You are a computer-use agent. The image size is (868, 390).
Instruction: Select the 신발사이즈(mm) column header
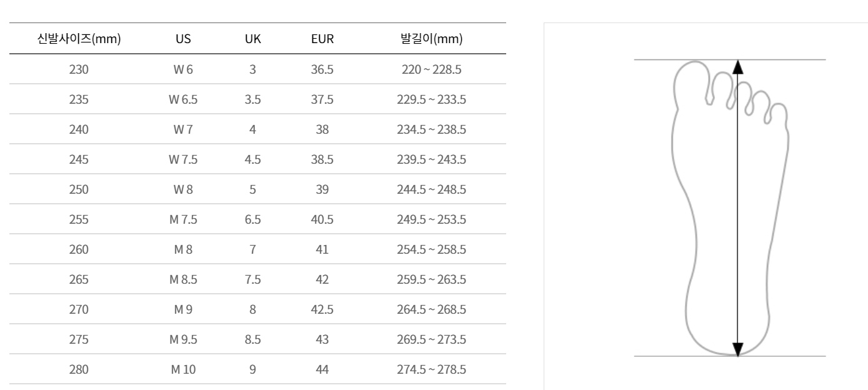click(x=79, y=39)
